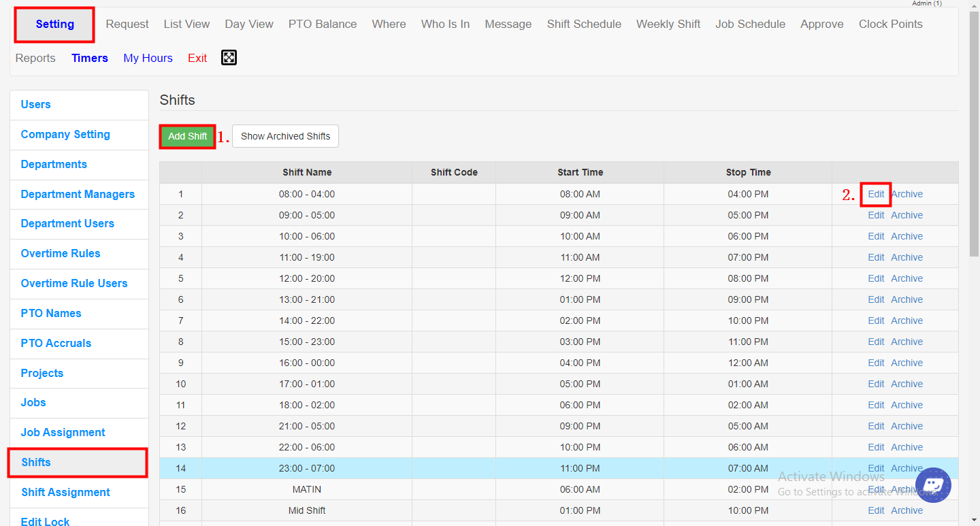Open the Setting tab
This screenshot has height=526, width=980.
coord(55,24)
